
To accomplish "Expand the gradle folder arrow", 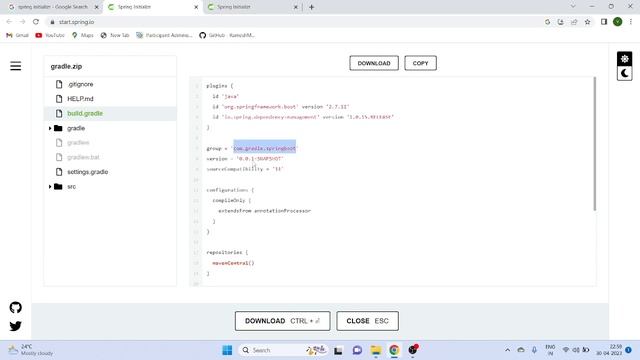I will 50,128.
